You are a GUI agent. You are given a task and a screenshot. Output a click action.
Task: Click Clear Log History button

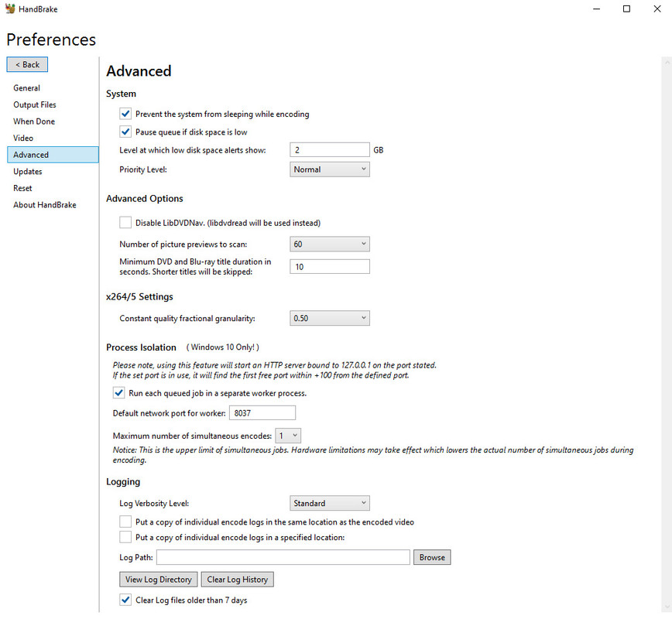(238, 580)
